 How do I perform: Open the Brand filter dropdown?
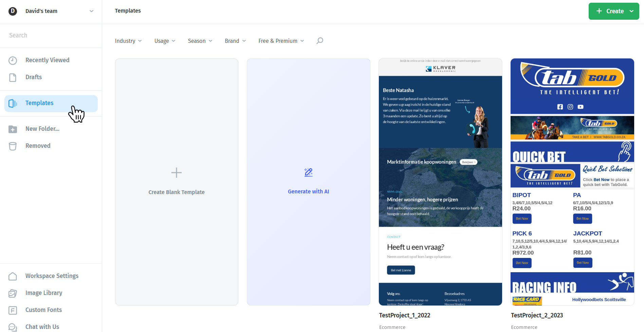coord(235,41)
